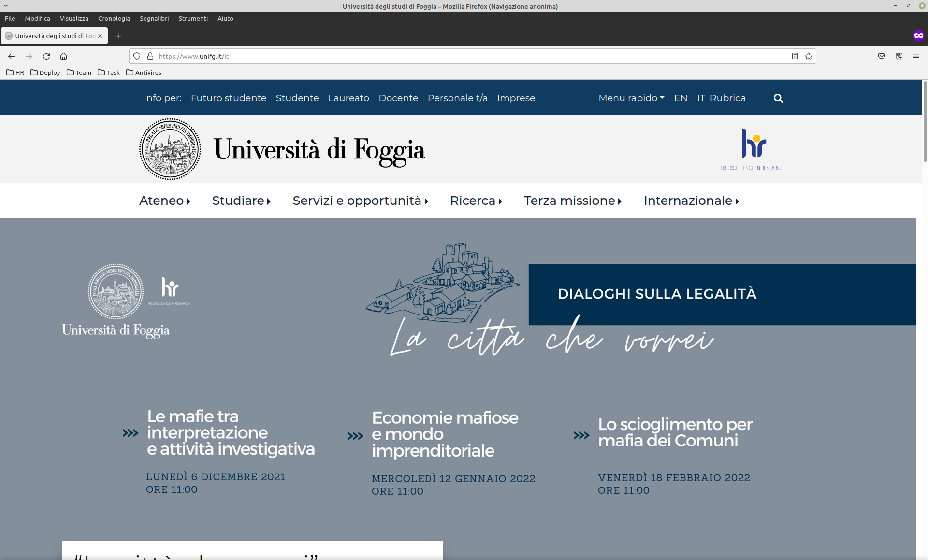Open the Deploy bookmarks folder
The image size is (928, 560).
[45, 72]
